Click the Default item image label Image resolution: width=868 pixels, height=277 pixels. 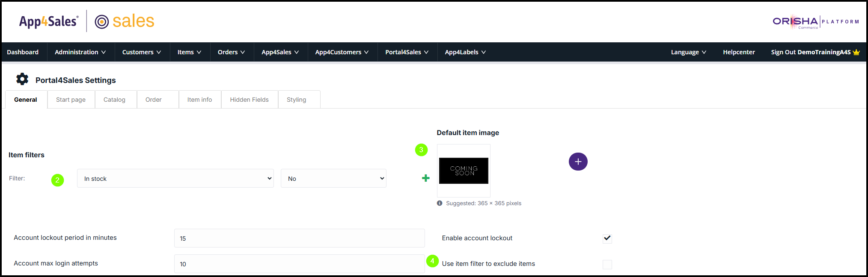[x=468, y=133]
